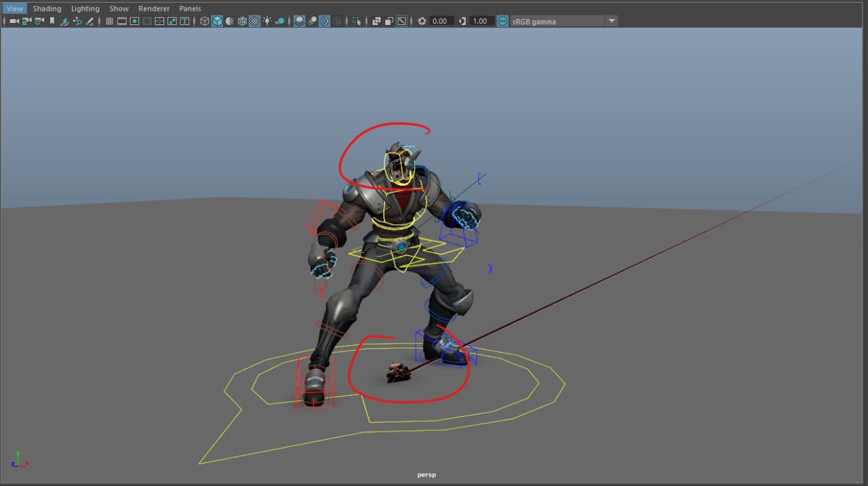Open the Shading menu
This screenshot has width=868, height=486.
[x=47, y=9]
